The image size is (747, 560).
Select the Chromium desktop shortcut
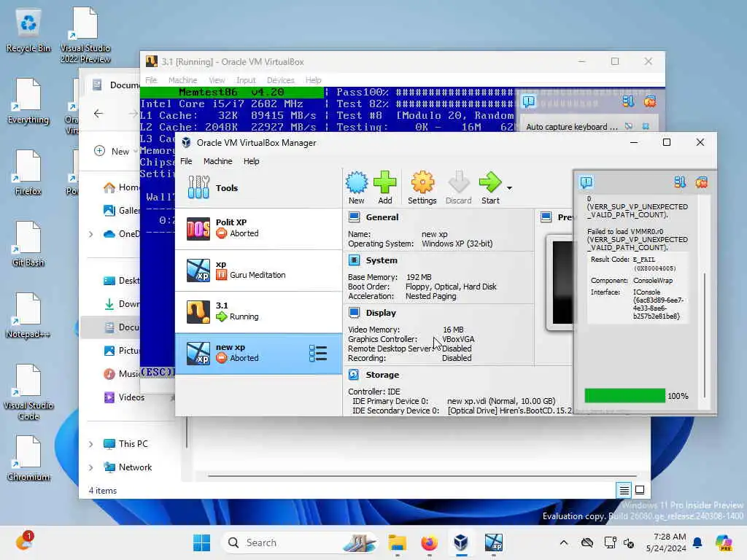(x=28, y=459)
